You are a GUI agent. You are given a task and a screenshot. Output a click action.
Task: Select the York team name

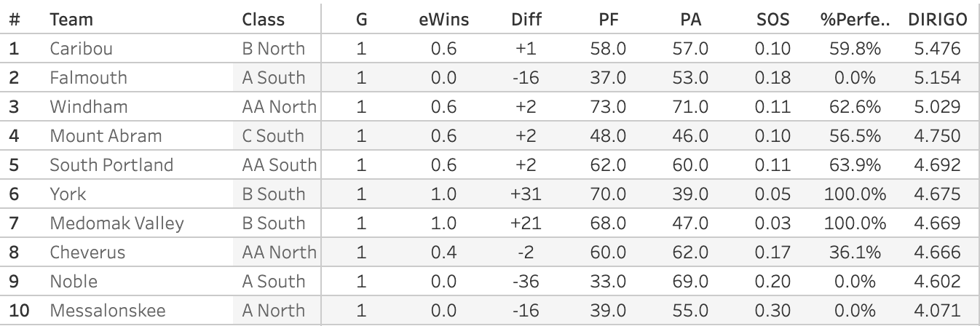[x=68, y=194]
